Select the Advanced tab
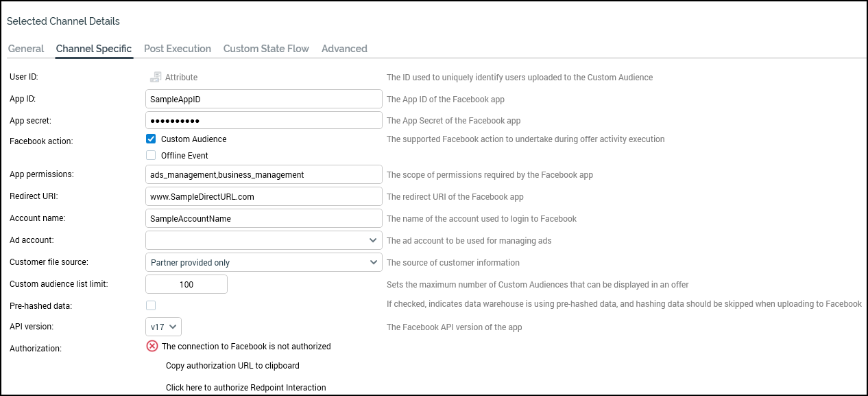This screenshot has height=396, width=868. click(x=344, y=49)
